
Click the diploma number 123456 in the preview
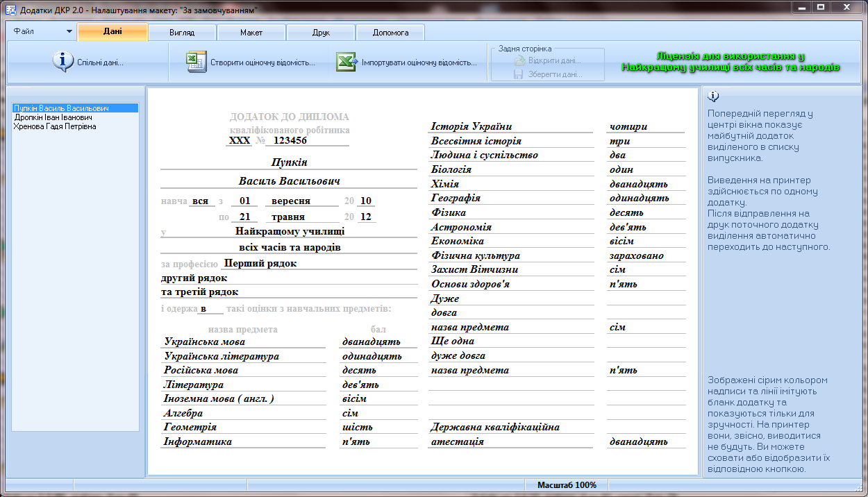290,140
